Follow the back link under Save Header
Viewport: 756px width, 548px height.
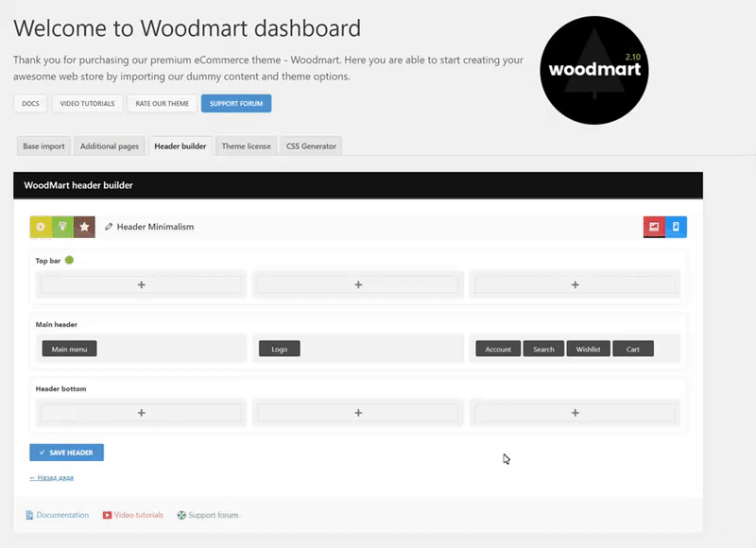[x=52, y=478]
